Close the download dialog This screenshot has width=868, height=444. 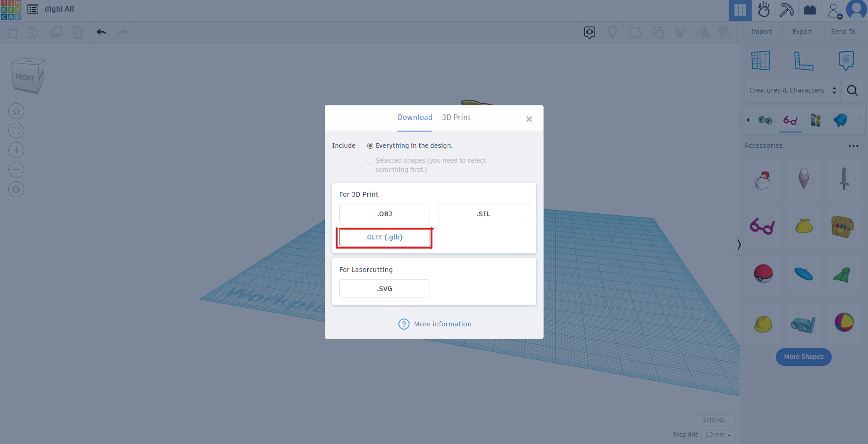[529, 119]
